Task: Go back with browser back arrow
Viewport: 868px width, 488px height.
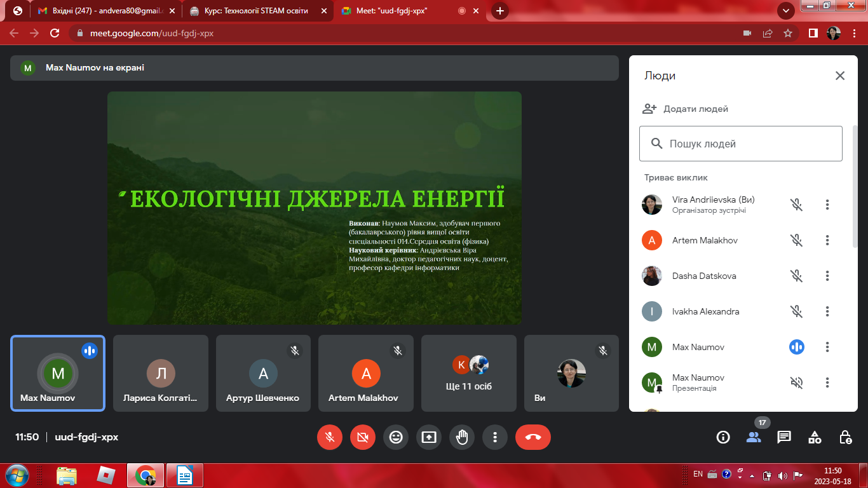Action: [14, 33]
